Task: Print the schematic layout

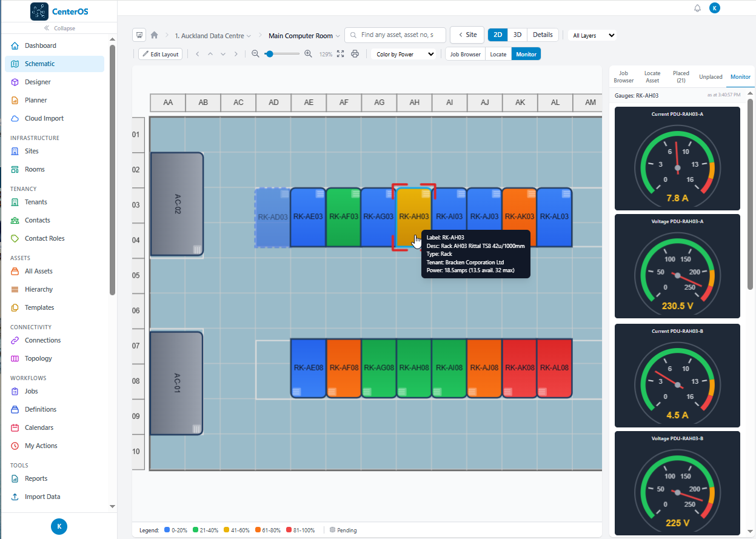Action: tap(355, 54)
